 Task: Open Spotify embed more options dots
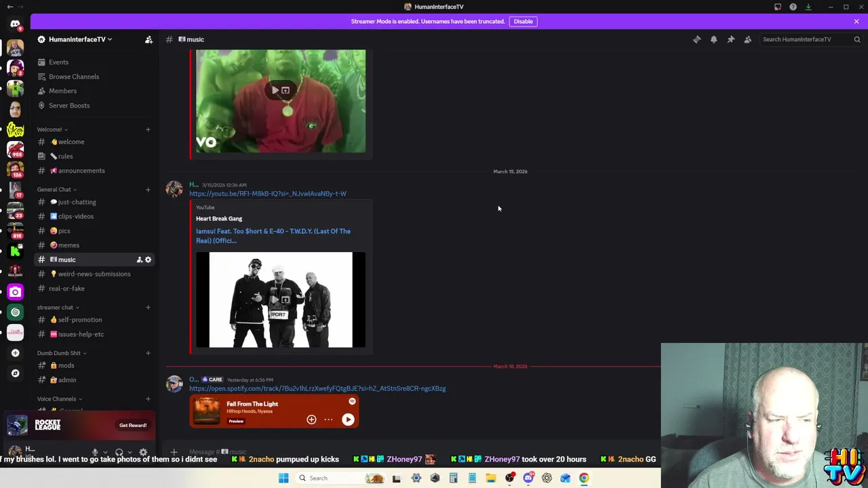pyautogui.click(x=328, y=420)
